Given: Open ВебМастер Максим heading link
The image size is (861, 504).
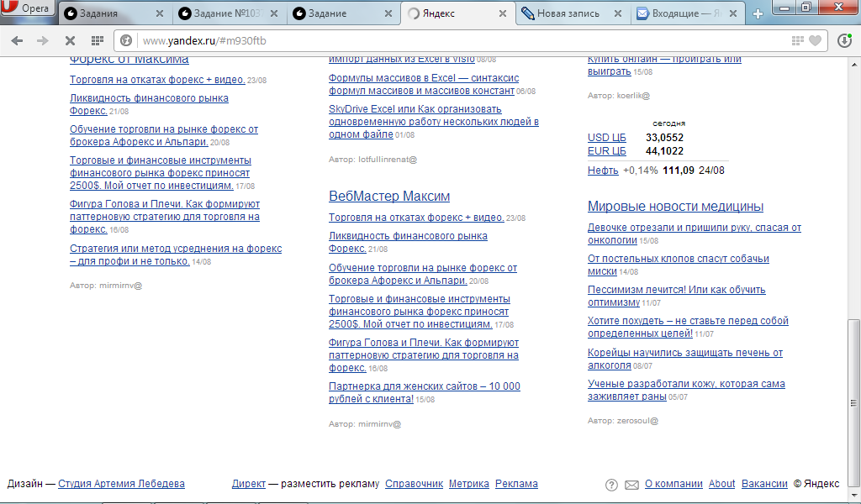Looking at the screenshot, I should coord(389,197).
